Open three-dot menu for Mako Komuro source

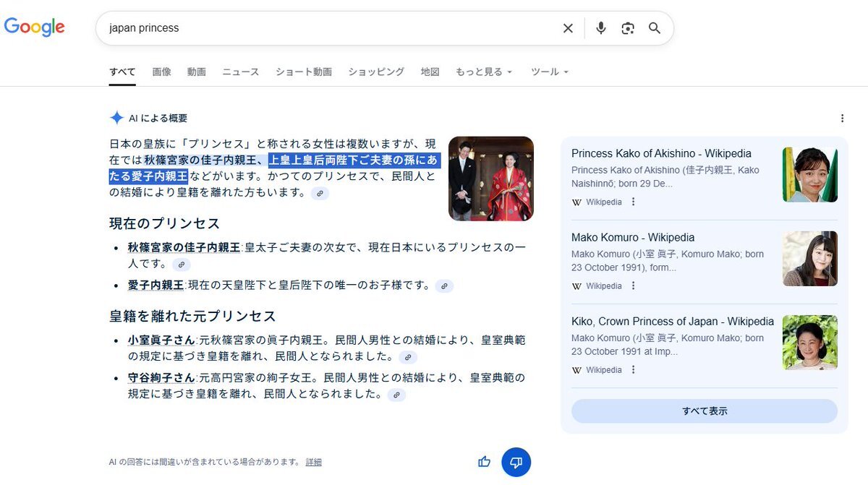coord(633,286)
